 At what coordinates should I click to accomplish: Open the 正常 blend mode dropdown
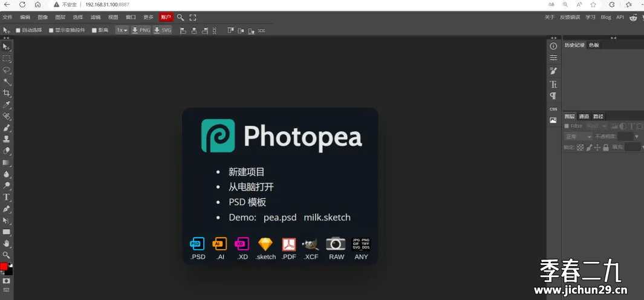[578, 137]
